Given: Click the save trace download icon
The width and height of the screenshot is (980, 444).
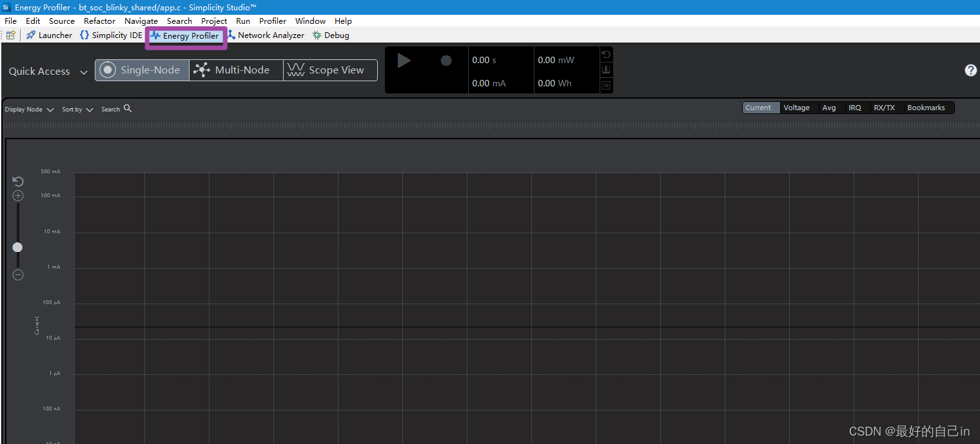Looking at the screenshot, I should click(606, 70).
